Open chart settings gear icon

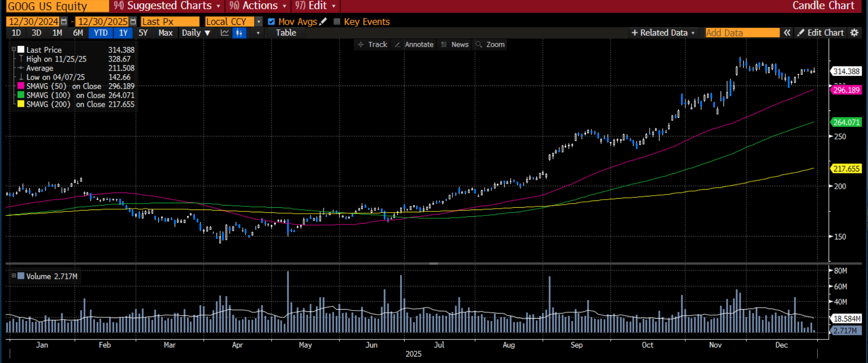(x=854, y=33)
